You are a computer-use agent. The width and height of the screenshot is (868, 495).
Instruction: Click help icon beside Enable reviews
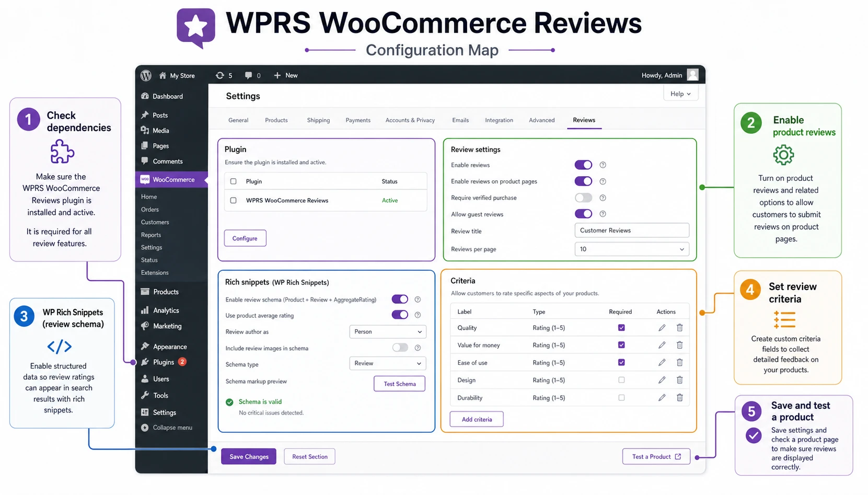[x=603, y=165]
